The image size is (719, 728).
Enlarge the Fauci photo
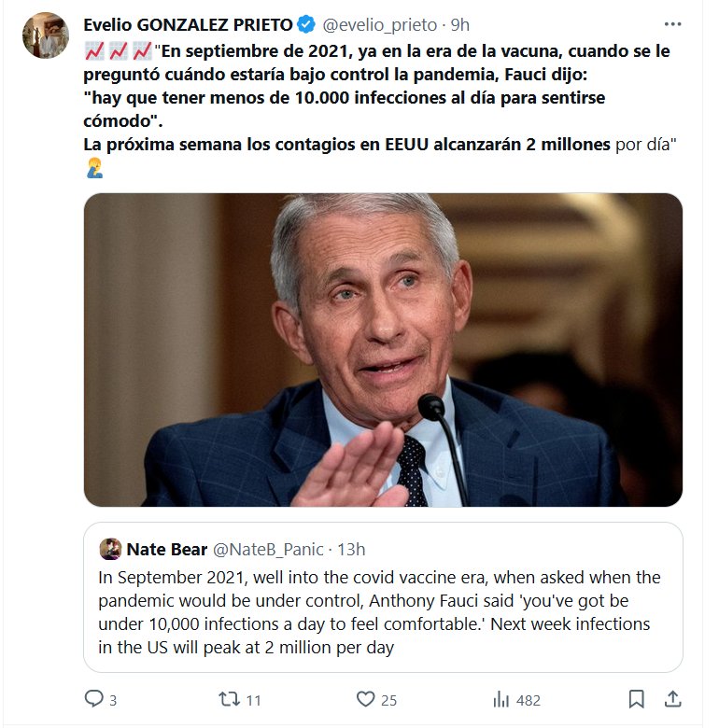tap(383, 350)
